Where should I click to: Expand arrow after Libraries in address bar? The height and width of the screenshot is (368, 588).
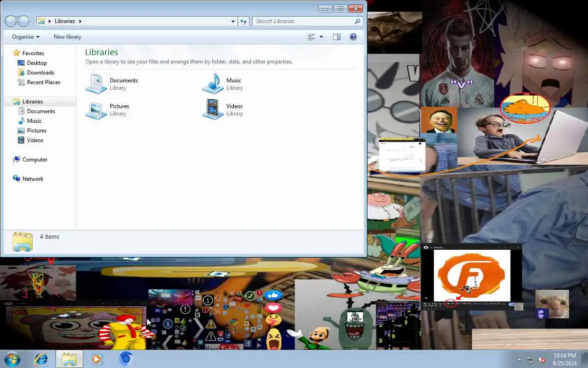point(80,21)
